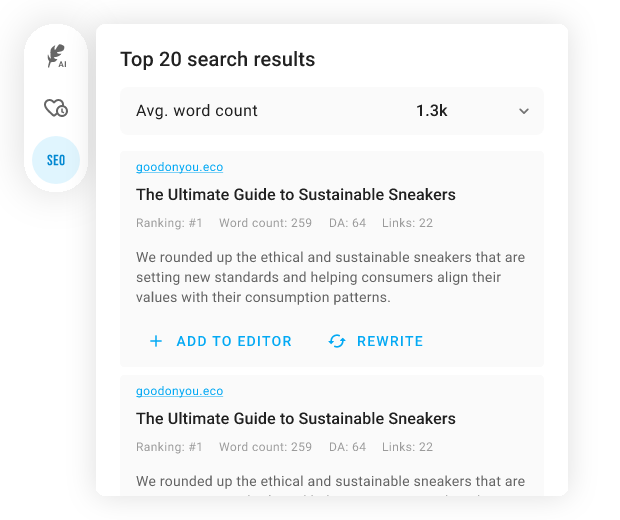Open the second goodonyou.eco link
Screen dimensions: 620x520
pyautogui.click(x=180, y=391)
